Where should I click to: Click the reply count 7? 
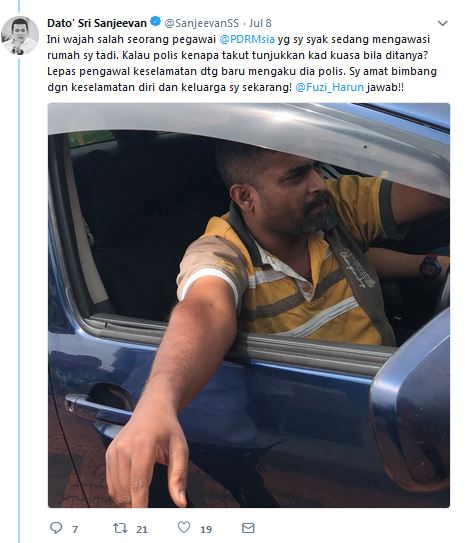75,529
